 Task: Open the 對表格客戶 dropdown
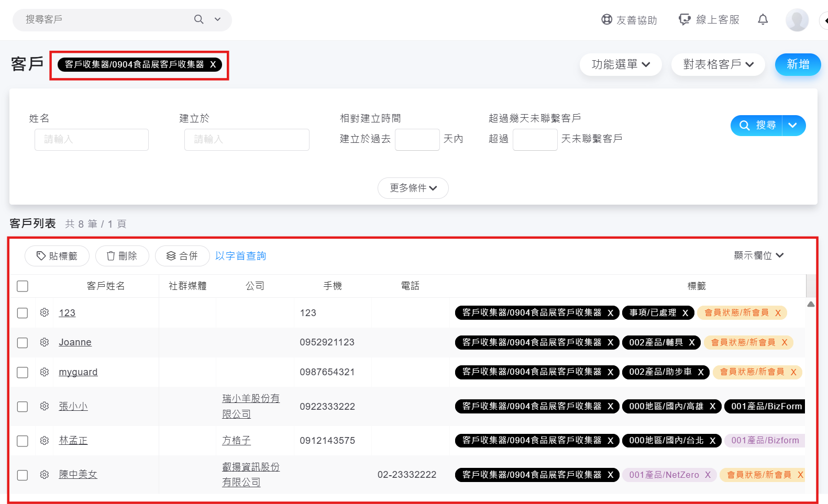click(x=717, y=64)
